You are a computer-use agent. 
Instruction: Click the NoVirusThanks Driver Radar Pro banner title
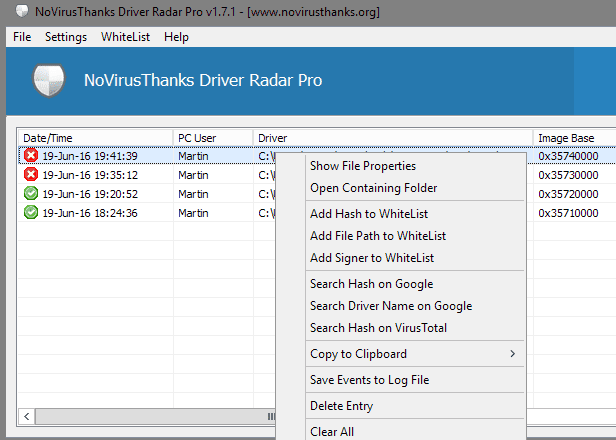[203, 80]
